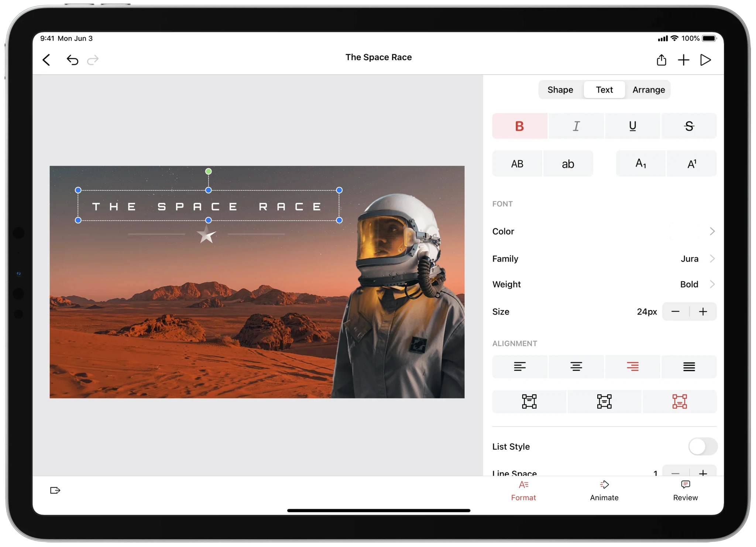Increase the font size with the plus stepper
Viewport: 756px width, 547px height.
coord(703,312)
